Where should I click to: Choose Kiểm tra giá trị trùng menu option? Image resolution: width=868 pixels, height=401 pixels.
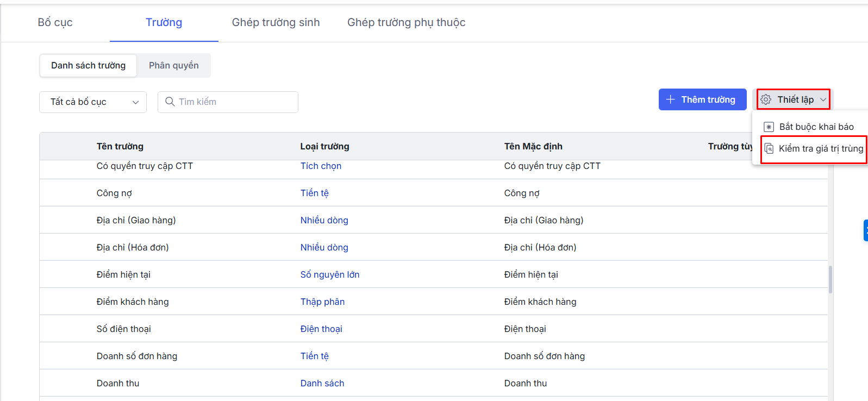tap(820, 149)
